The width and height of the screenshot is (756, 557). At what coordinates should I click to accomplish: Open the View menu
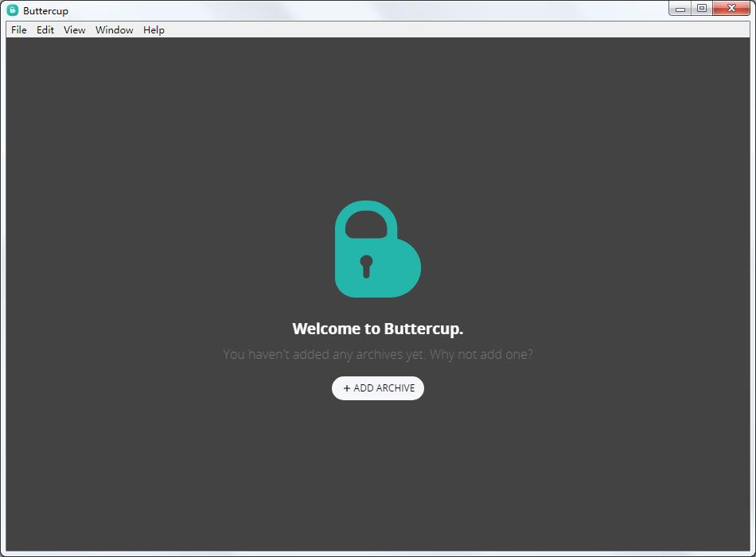[74, 30]
